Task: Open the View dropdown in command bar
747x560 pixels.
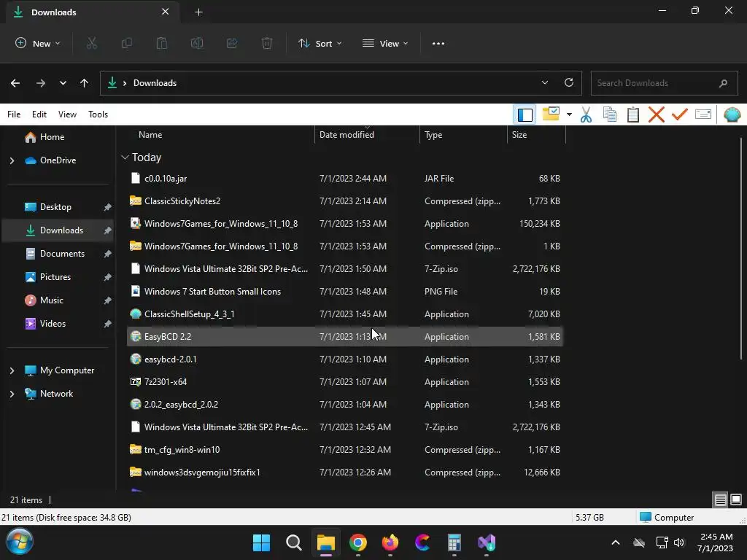Action: (385, 43)
